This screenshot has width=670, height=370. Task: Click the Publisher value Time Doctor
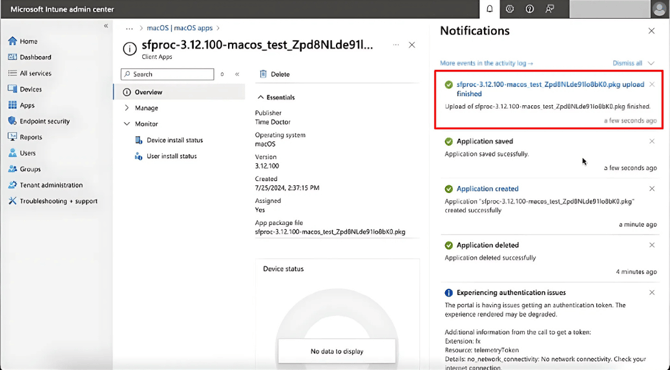pyautogui.click(x=273, y=122)
